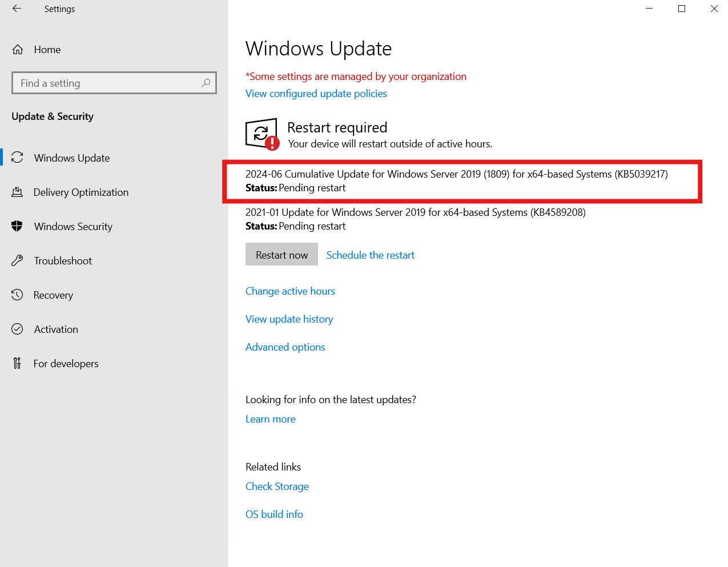Select the Delivery Optimization icon
Viewport: 728px width, 567px height.
pyautogui.click(x=17, y=192)
